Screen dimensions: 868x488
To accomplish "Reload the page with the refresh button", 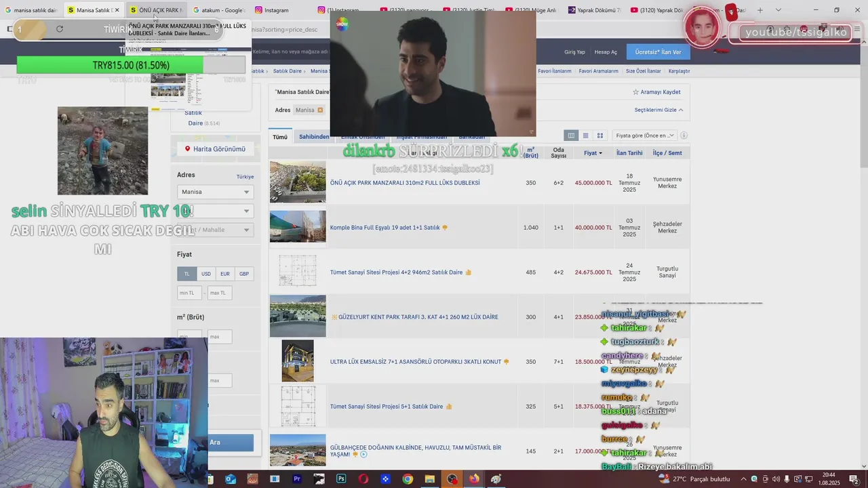I will (x=60, y=29).
